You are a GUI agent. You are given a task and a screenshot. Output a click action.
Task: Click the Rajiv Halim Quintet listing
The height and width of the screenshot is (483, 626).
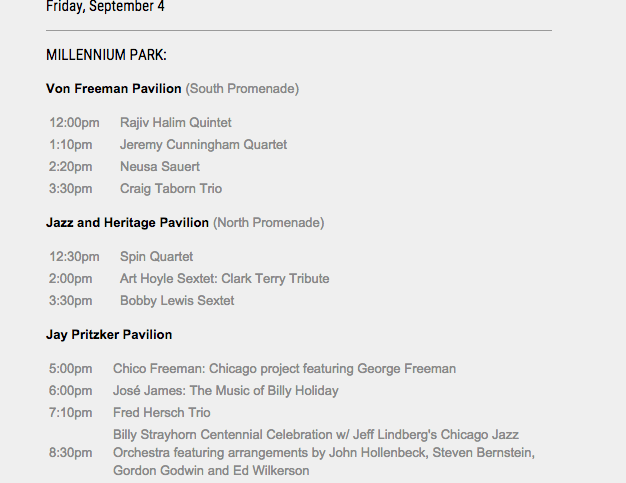[175, 123]
